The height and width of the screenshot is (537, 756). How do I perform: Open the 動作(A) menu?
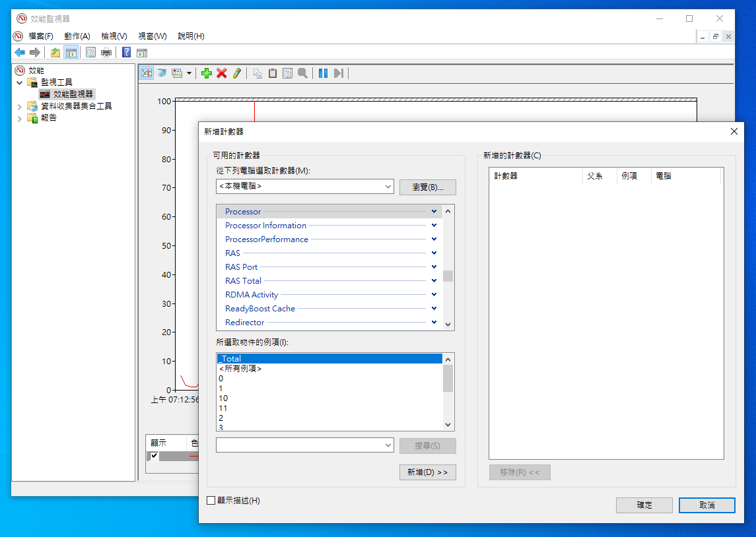click(77, 36)
